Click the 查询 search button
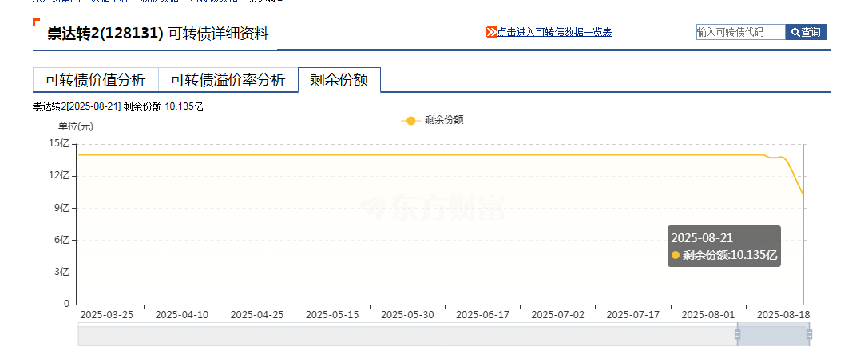Screen dimensions: 868x355 pyautogui.click(x=806, y=32)
